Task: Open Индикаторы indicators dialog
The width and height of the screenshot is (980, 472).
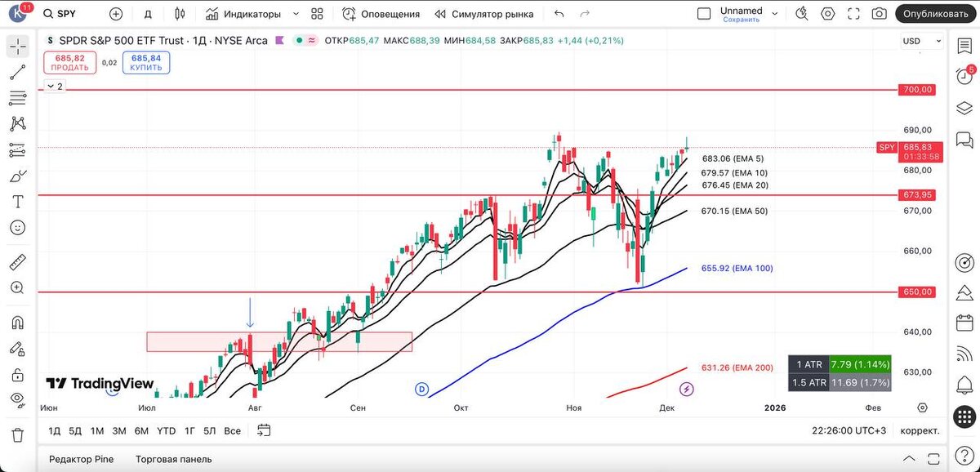Action: click(x=243, y=14)
